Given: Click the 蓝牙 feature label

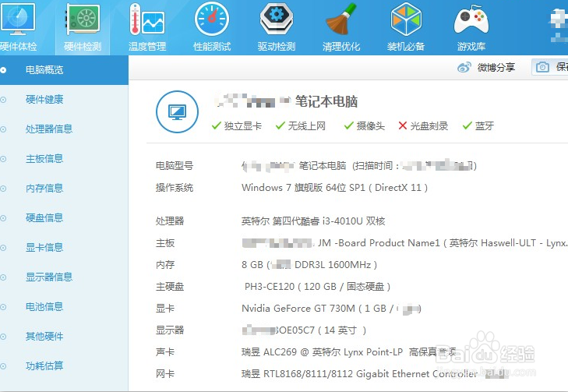Looking at the screenshot, I should pyautogui.click(x=485, y=125).
